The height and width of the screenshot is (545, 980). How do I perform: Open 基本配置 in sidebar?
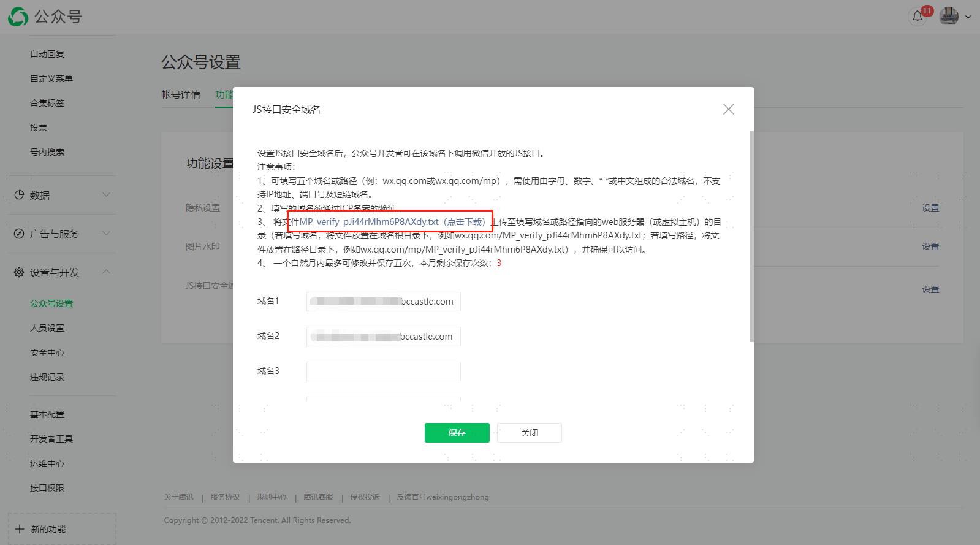tap(47, 414)
